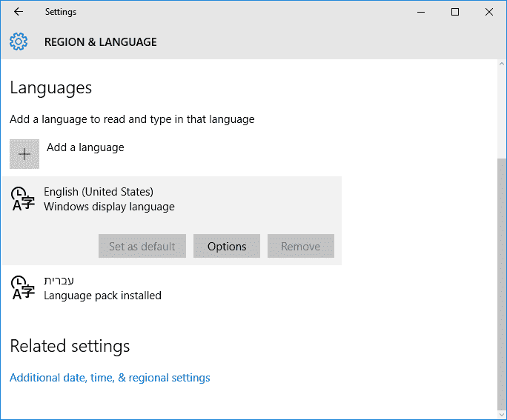Click scrollbar down arrow

click(x=502, y=414)
